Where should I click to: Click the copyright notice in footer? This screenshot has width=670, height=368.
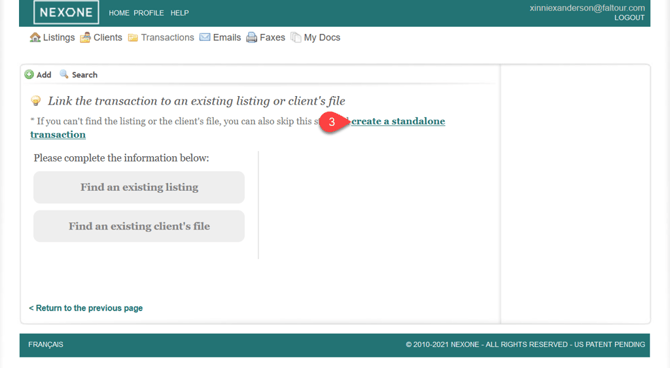click(x=525, y=344)
